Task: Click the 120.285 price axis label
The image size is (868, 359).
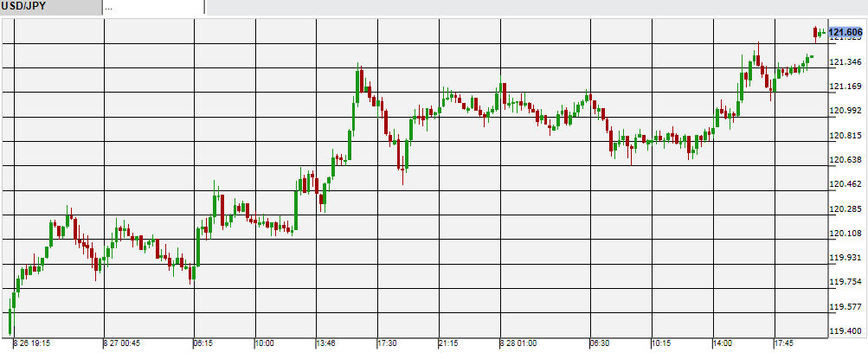Action: pyautogui.click(x=845, y=209)
